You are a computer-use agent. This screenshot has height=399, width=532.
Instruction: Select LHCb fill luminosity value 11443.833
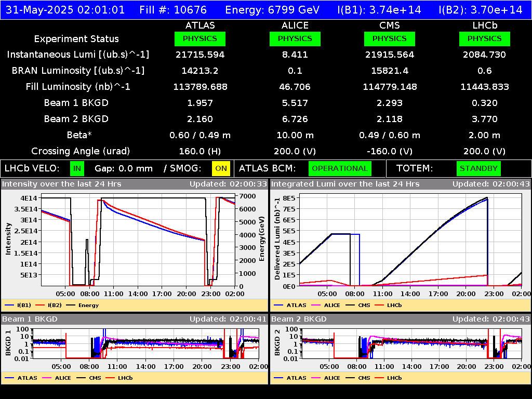click(x=485, y=87)
